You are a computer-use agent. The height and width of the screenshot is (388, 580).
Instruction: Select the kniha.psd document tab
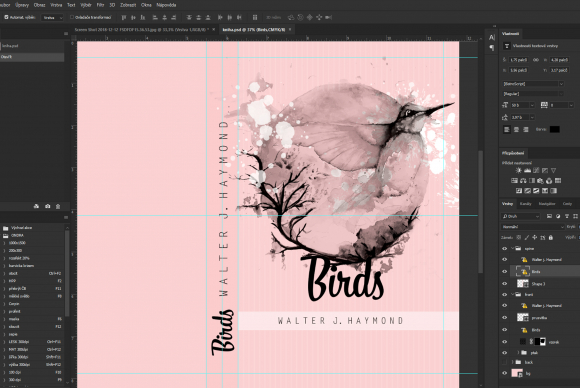coord(254,30)
